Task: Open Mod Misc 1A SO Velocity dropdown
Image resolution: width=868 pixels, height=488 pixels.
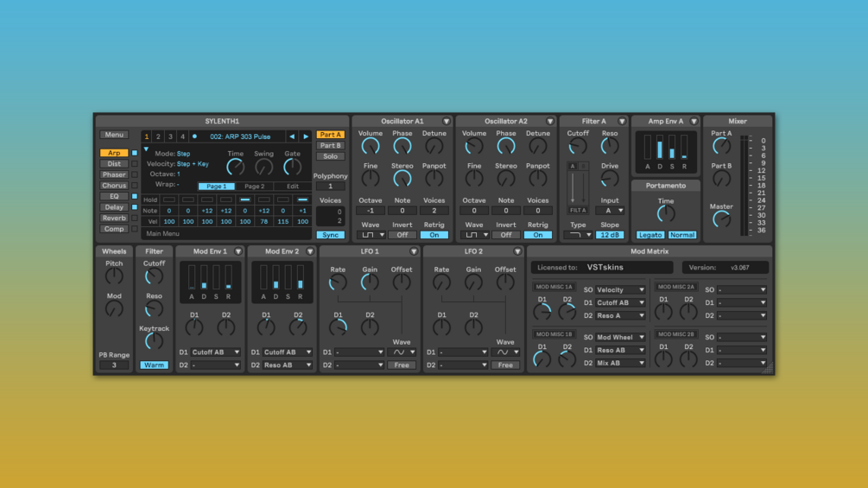Action: [x=620, y=290]
